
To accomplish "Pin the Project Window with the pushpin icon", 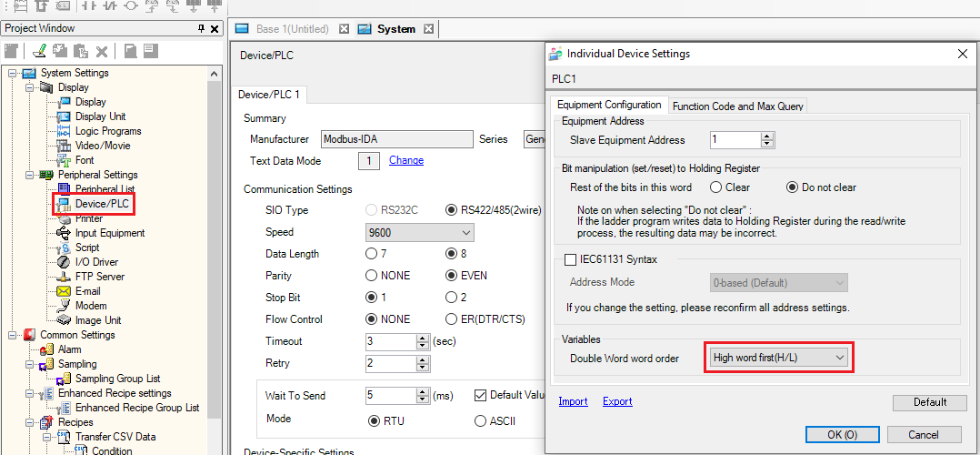I will [x=201, y=29].
